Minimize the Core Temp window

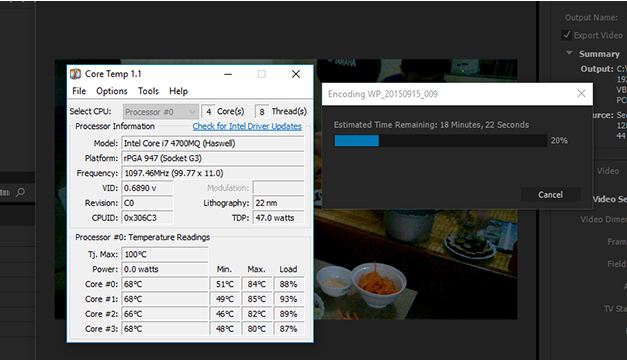(x=228, y=74)
